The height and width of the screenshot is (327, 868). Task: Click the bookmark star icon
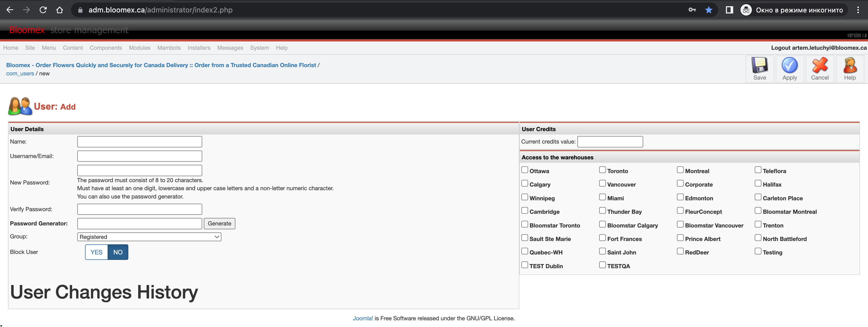709,10
